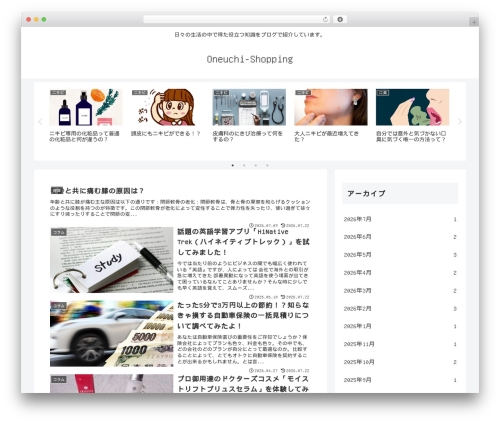Viewport: 500px width, 423px height.
Task: Select the second carousel pagination dot
Action: coord(244,165)
